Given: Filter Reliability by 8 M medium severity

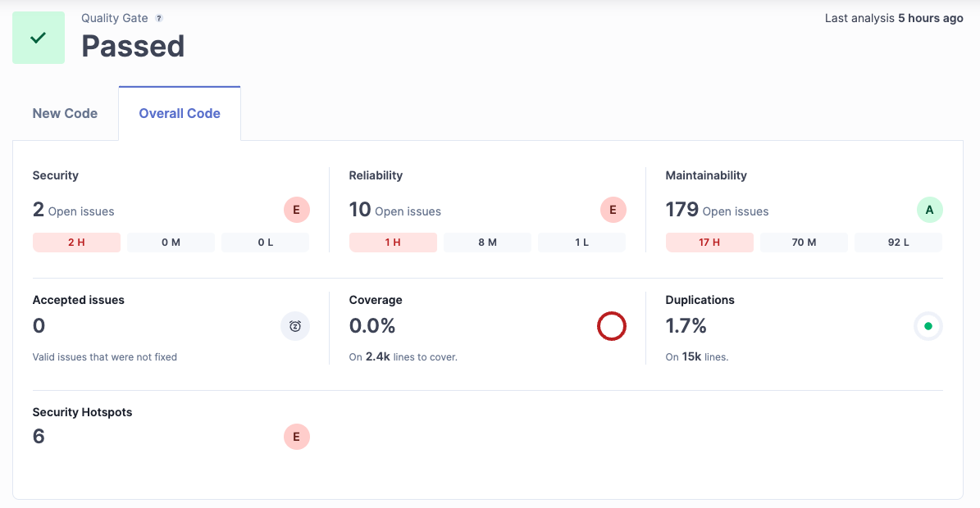Looking at the screenshot, I should pos(487,243).
